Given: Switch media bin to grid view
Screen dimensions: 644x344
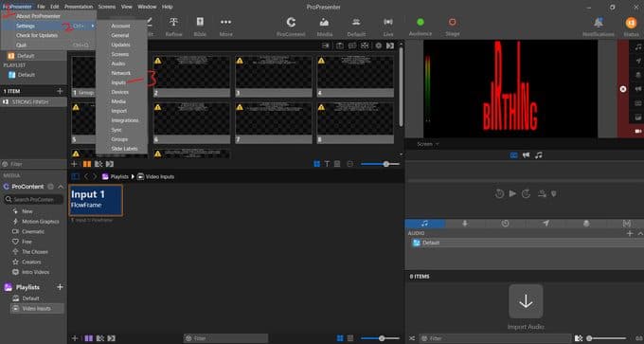Looking at the screenshot, I should click(x=340, y=338).
